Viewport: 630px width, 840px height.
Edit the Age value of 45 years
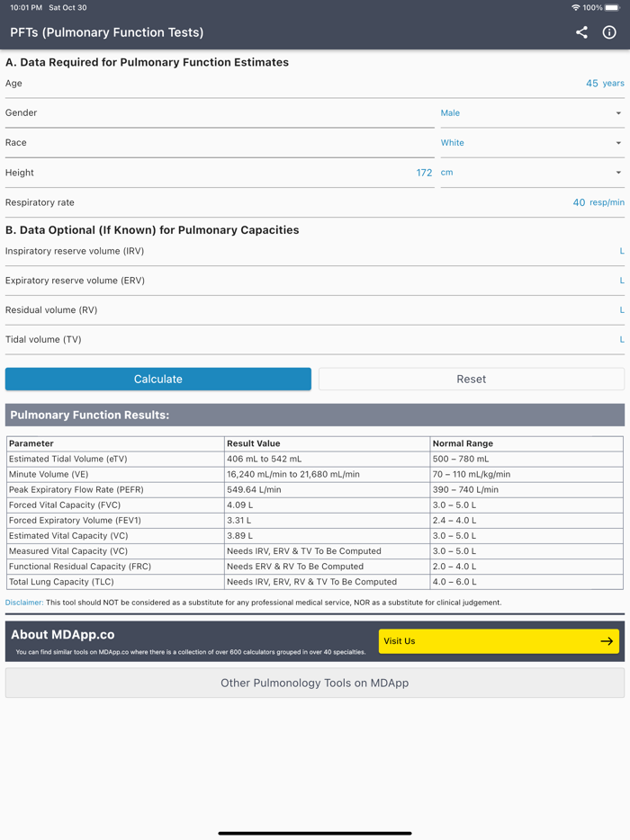pyautogui.click(x=589, y=83)
